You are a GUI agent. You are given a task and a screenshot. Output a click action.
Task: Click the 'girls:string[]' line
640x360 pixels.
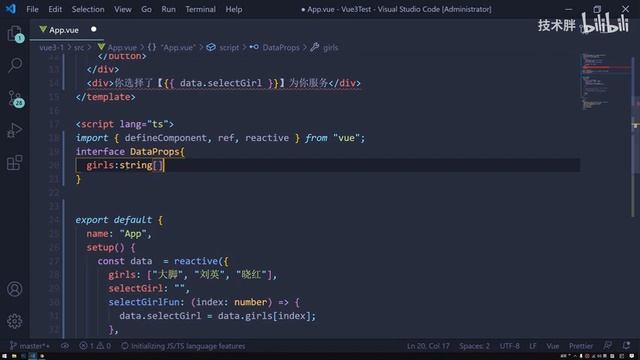[x=124, y=165]
